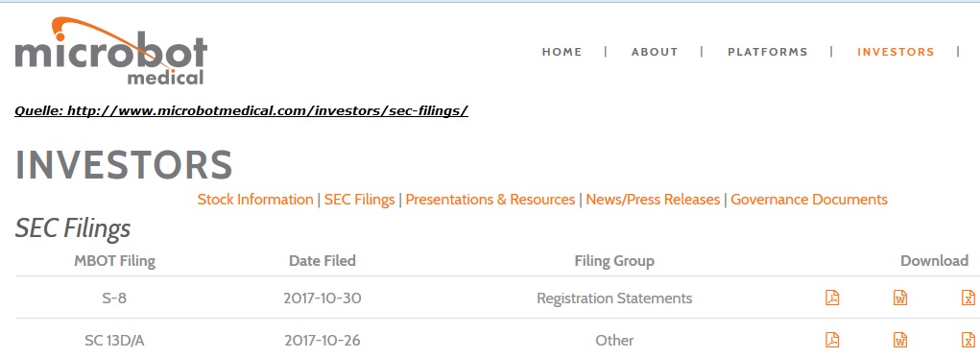Download SC 13D/A filing as Word document

point(900,340)
